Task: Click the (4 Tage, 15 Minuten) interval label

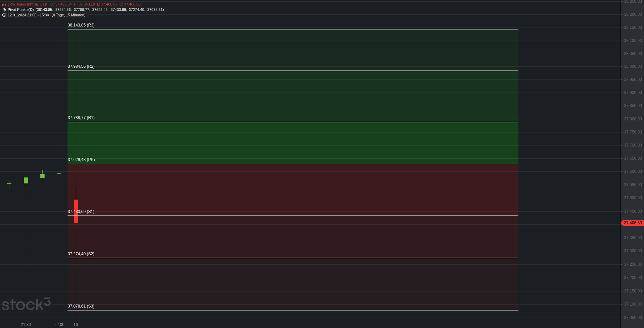Action: tap(68, 15)
